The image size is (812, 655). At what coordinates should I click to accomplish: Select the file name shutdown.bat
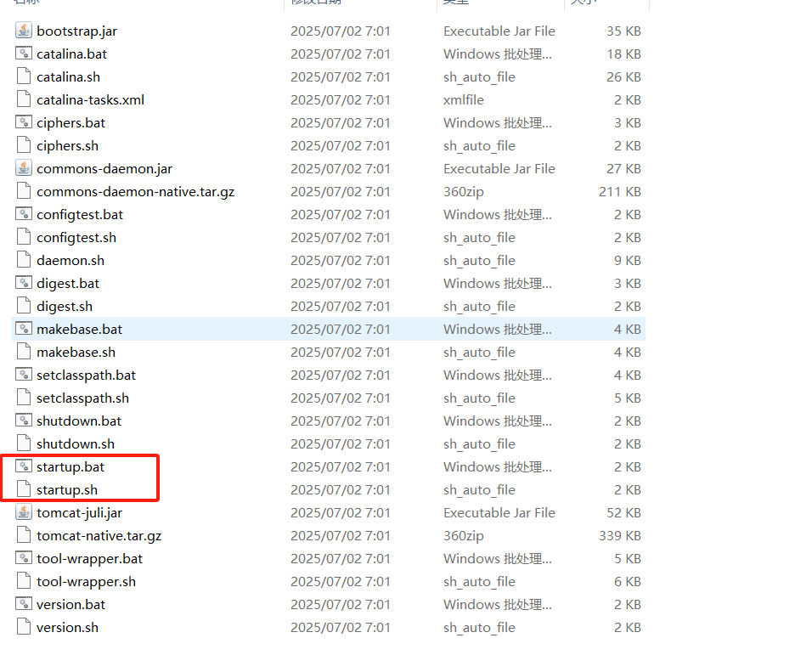click(x=79, y=421)
